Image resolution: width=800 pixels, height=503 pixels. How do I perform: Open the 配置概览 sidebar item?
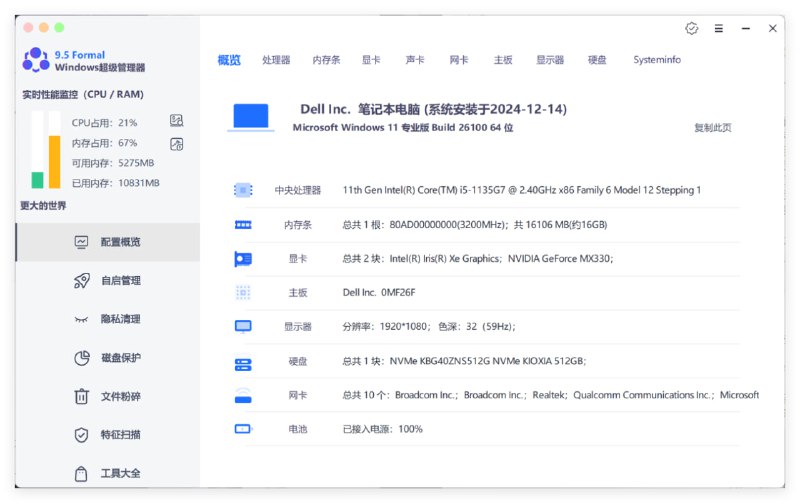point(108,242)
